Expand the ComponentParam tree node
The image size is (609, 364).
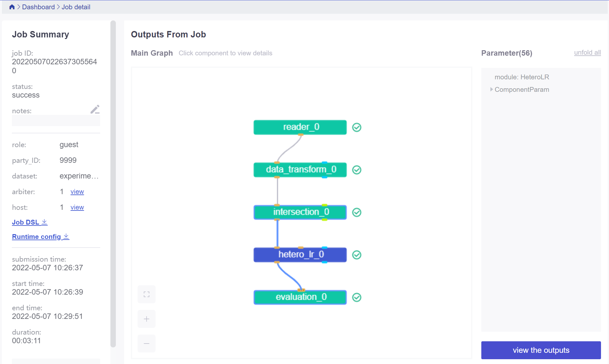pos(492,90)
